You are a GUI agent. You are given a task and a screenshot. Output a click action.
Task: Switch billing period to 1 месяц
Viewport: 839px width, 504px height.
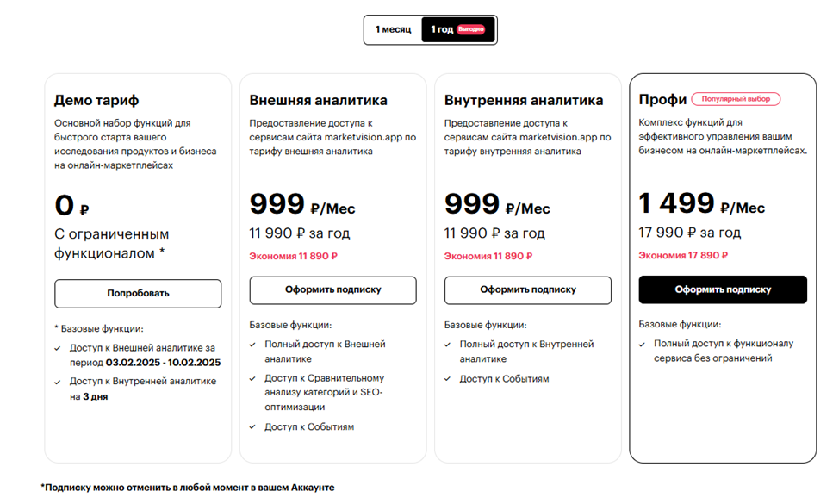click(x=393, y=29)
